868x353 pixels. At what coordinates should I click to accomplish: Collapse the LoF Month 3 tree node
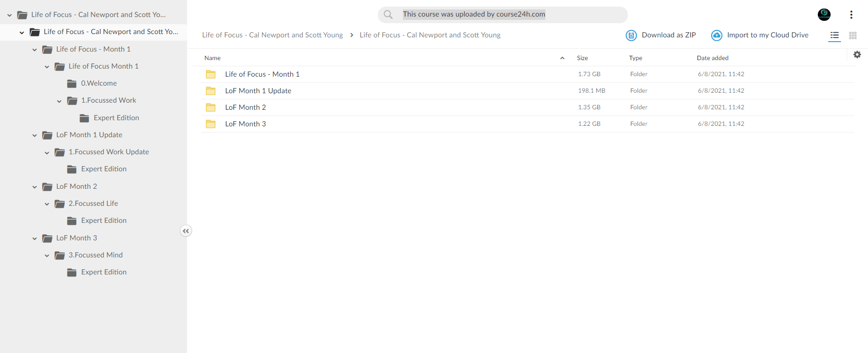[x=35, y=238]
